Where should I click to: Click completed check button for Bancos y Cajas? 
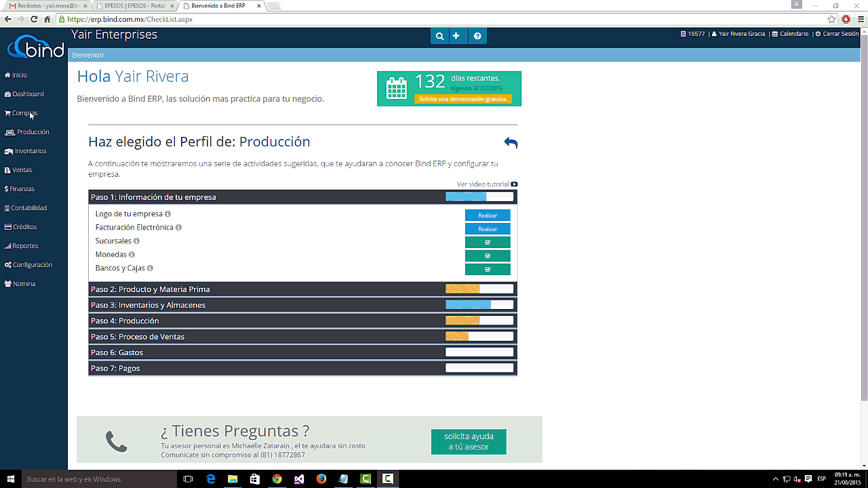tap(488, 270)
